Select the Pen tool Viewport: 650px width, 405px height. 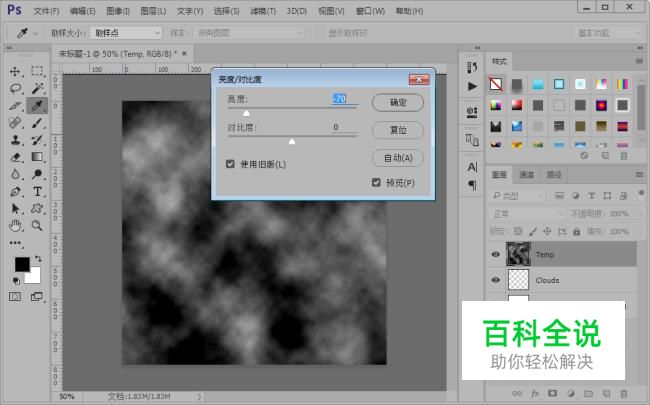click(x=15, y=192)
